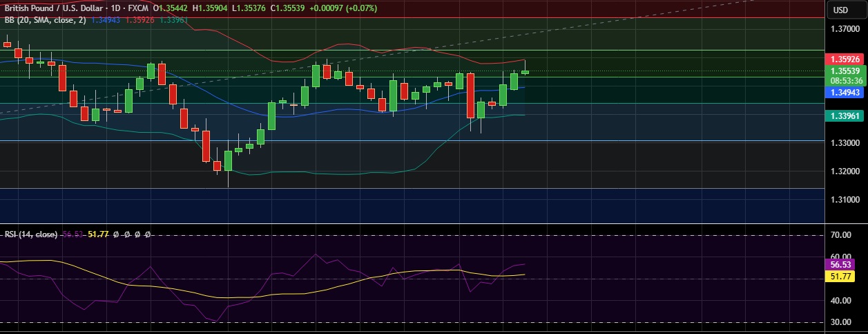The width and height of the screenshot is (868, 334).
Task: Select the RSI (14, close) indicator legend
Action: click(31, 234)
